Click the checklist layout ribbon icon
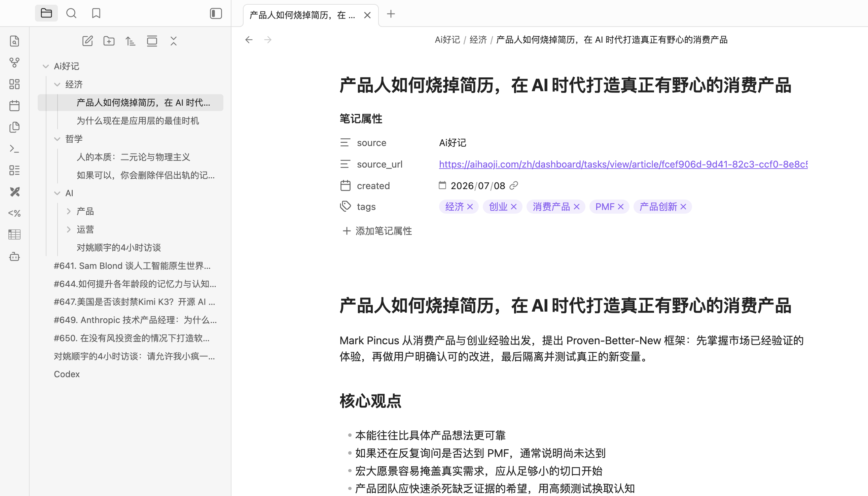868x496 pixels. coord(14,170)
